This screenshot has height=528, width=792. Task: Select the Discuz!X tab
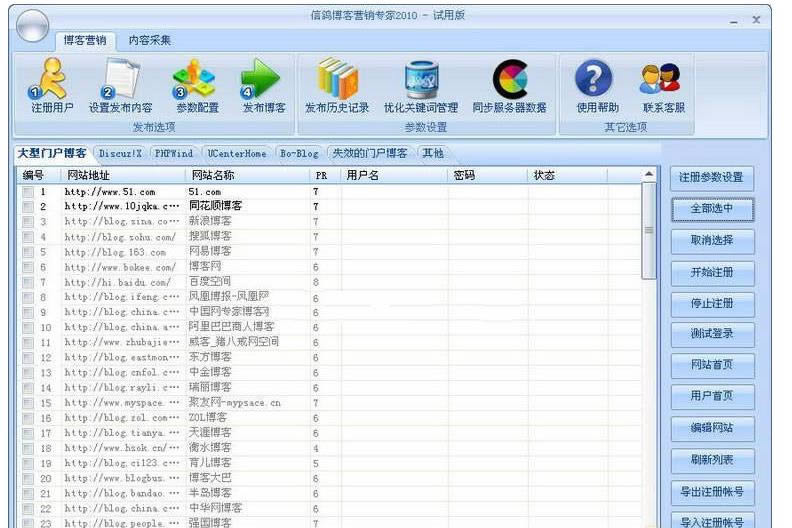[x=120, y=154]
